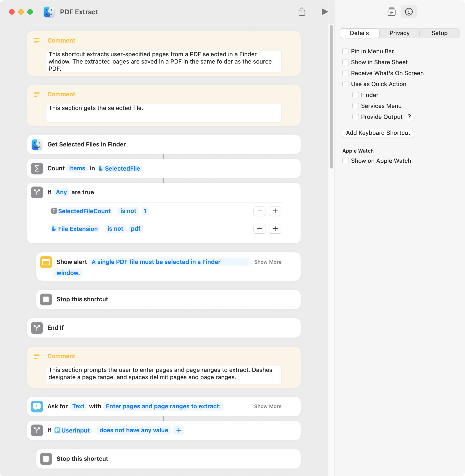Click the shortcut details info icon
Viewport: 465px width, 476px height.
(408, 12)
